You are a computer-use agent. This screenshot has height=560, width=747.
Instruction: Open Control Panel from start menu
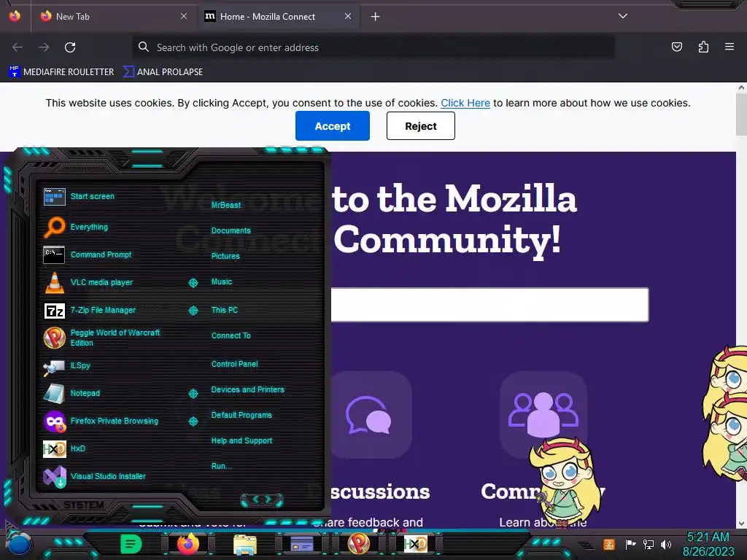[x=234, y=365]
